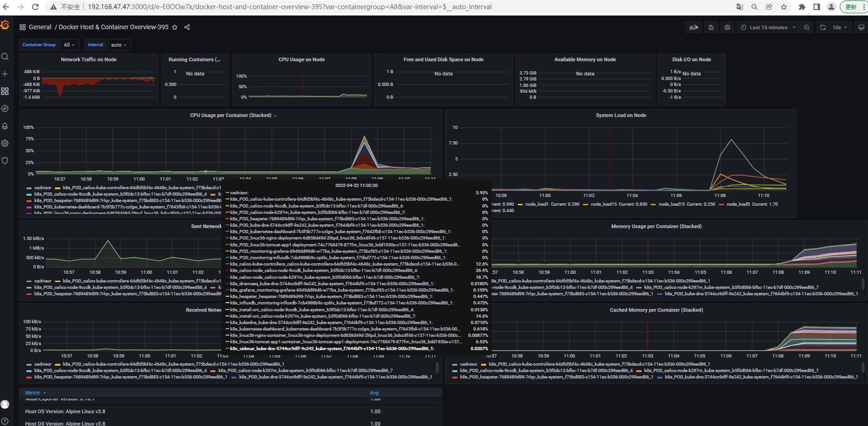The width and height of the screenshot is (868, 426).
Task: Sort table by the Avg column
Action: click(x=374, y=393)
